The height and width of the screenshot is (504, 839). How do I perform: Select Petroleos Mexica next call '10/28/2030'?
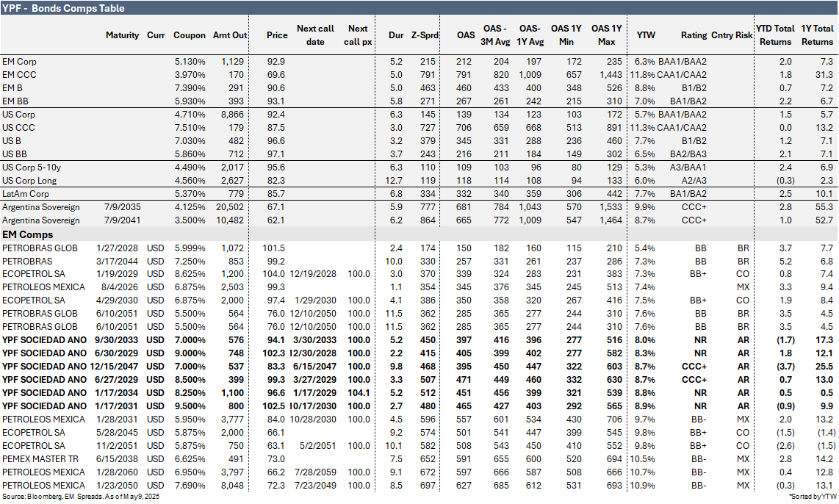pos(313,420)
